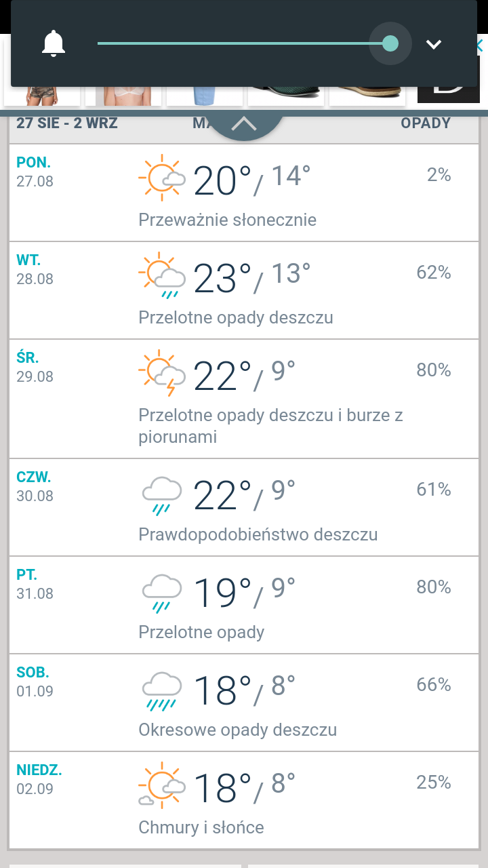Expand volume panel with down chevron
Viewport: 488px width, 868px height.
[434, 45]
